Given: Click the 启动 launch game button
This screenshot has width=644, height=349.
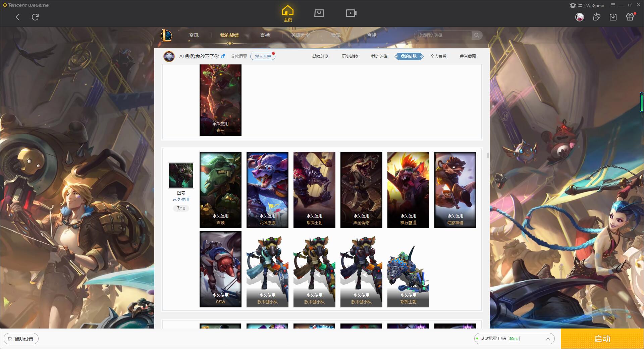Looking at the screenshot, I should [x=602, y=339].
